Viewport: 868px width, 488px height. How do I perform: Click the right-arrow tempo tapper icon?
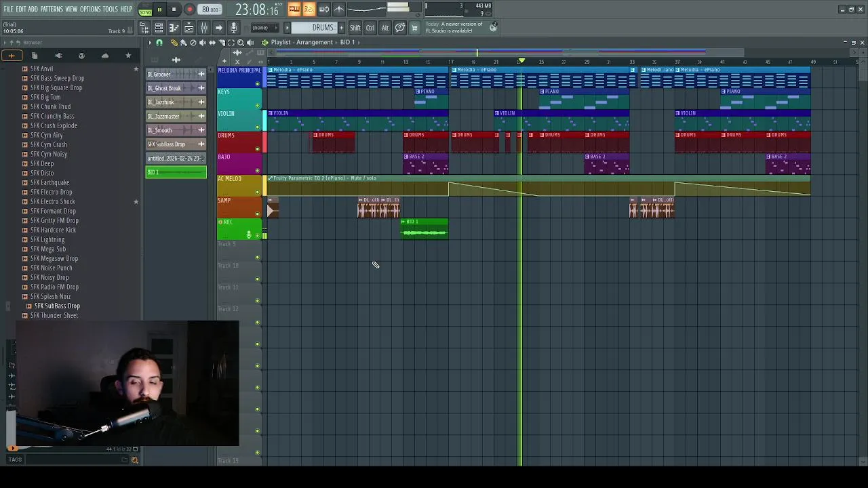[218, 28]
